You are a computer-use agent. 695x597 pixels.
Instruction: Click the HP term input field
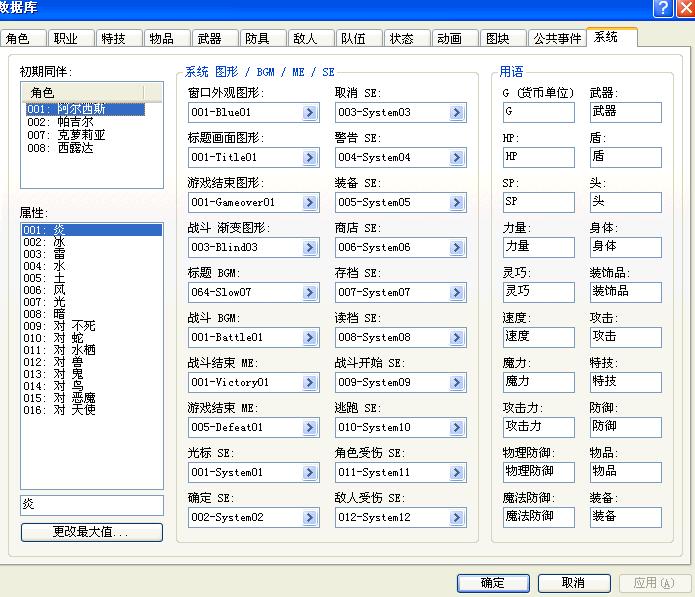point(539,157)
